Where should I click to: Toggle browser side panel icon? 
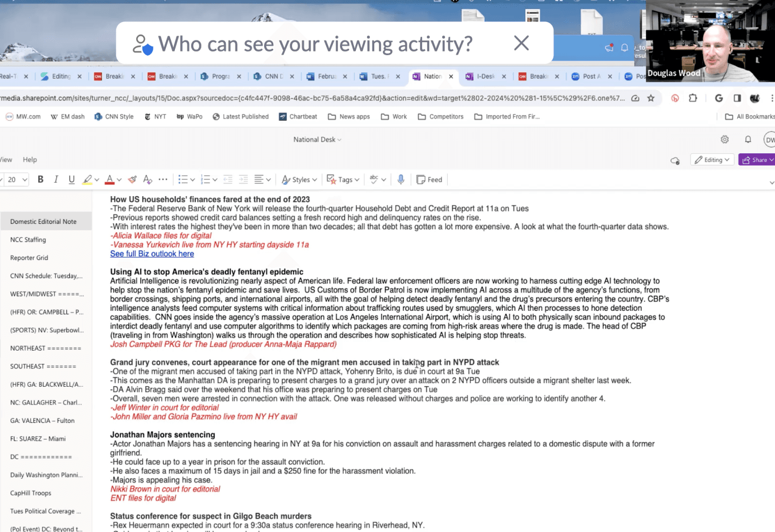point(737,98)
